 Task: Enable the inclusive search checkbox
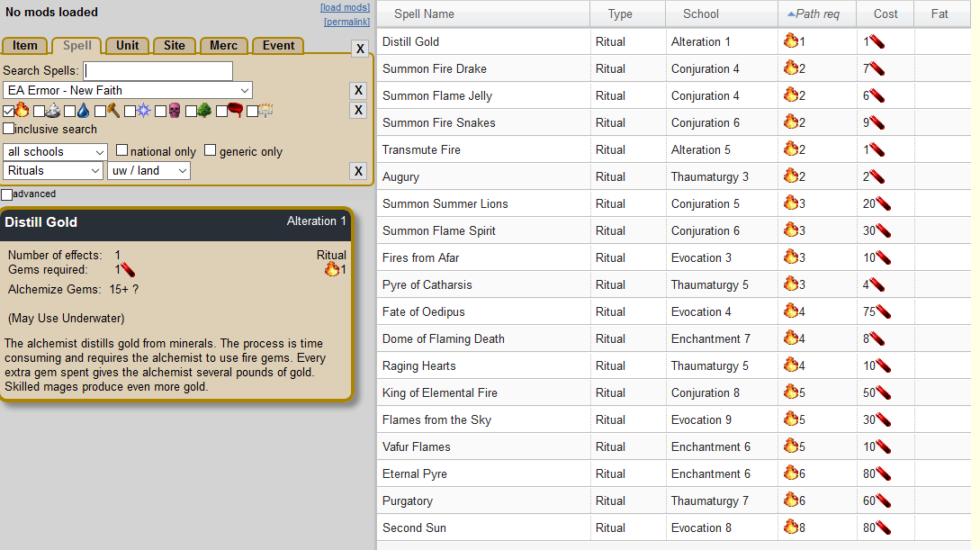point(8,129)
